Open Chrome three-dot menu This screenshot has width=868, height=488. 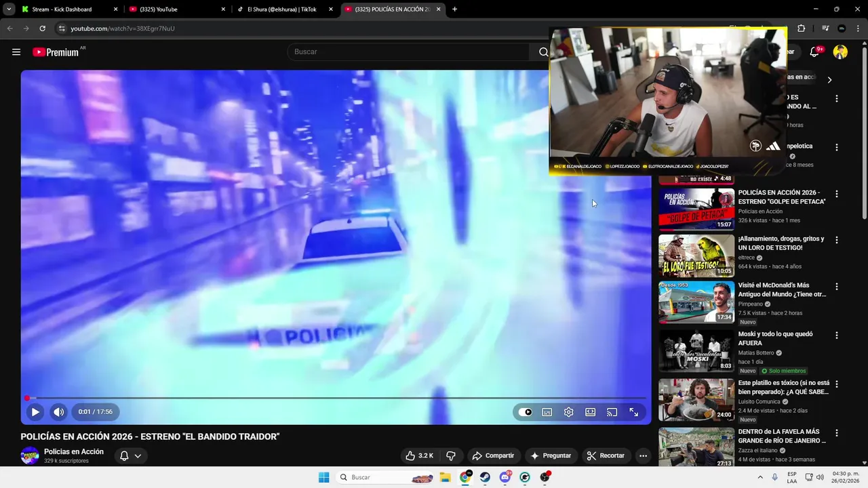(858, 28)
